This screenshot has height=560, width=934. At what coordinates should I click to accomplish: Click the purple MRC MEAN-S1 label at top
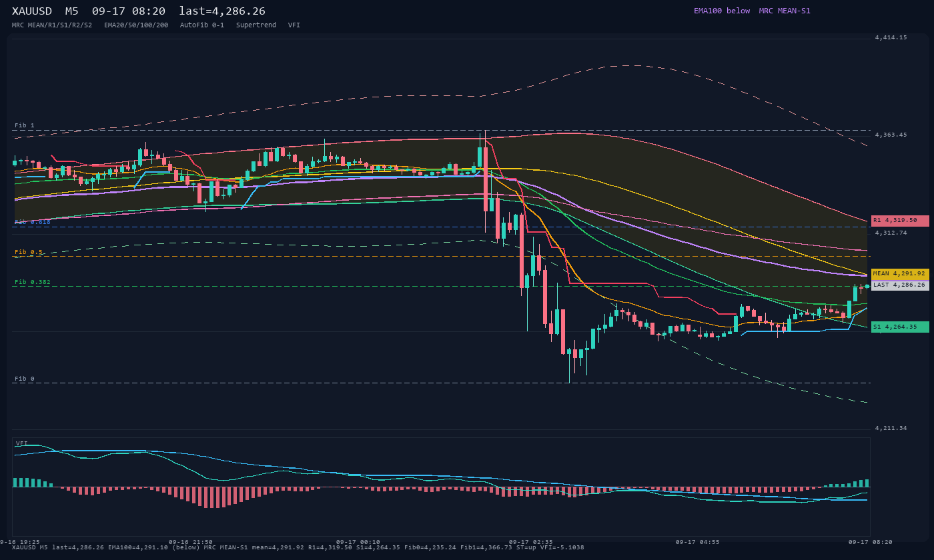pyautogui.click(x=785, y=11)
